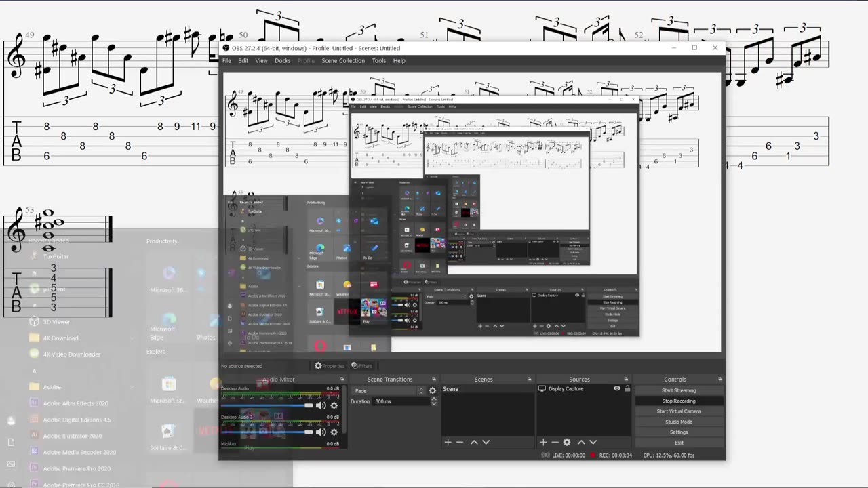
Task: Click the Start Streaming button
Action: (x=679, y=390)
